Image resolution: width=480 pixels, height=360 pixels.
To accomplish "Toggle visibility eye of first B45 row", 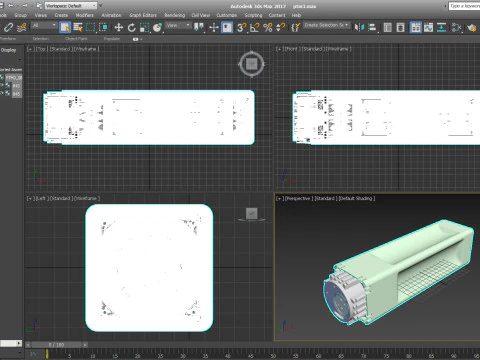I will (2, 86).
